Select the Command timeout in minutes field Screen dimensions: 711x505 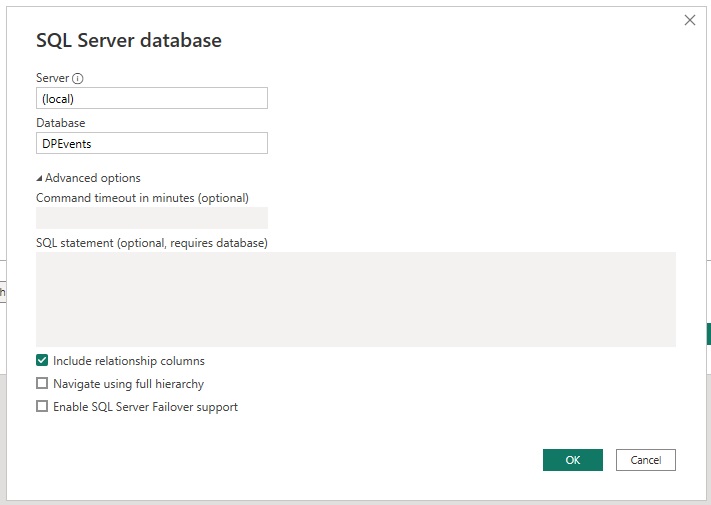[152, 218]
